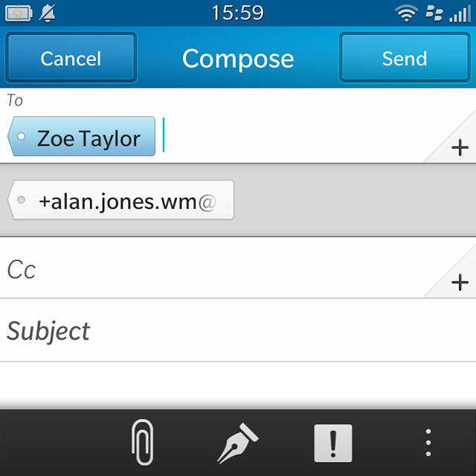Toggle the high priority exclamation icon

(333, 443)
